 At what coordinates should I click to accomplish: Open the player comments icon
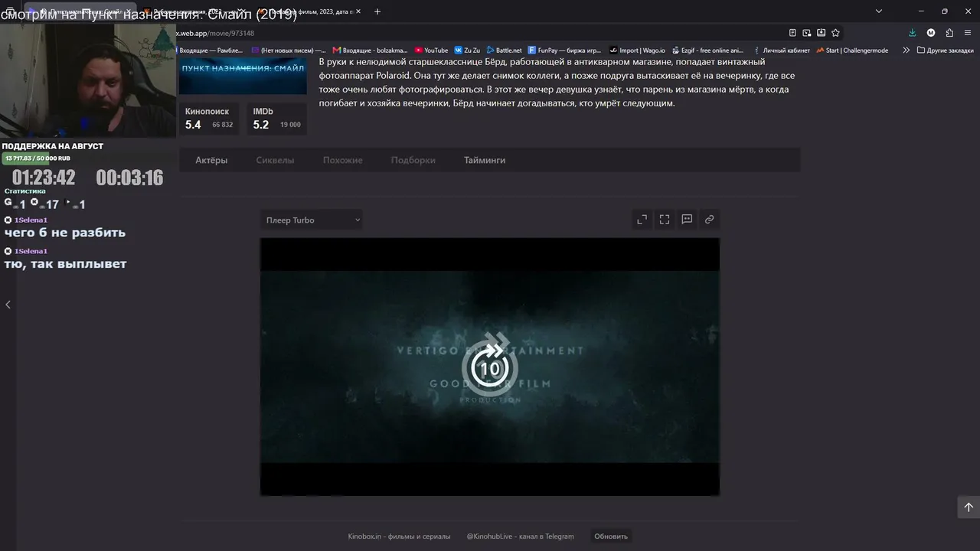coord(687,220)
